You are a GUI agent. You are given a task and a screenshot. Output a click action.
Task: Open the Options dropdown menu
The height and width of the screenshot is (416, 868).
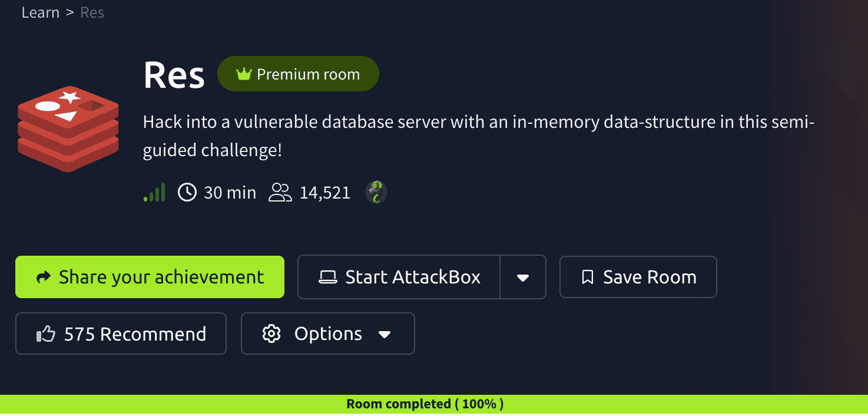(386, 334)
